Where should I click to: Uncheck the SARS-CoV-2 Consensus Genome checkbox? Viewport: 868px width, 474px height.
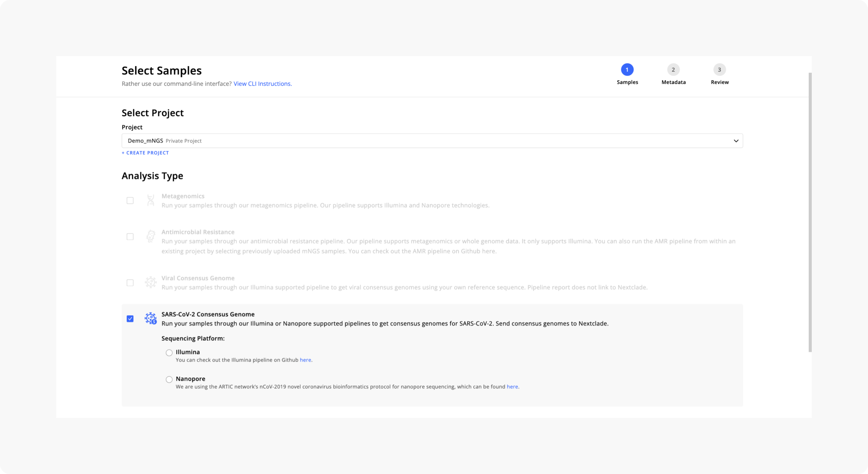(x=130, y=319)
